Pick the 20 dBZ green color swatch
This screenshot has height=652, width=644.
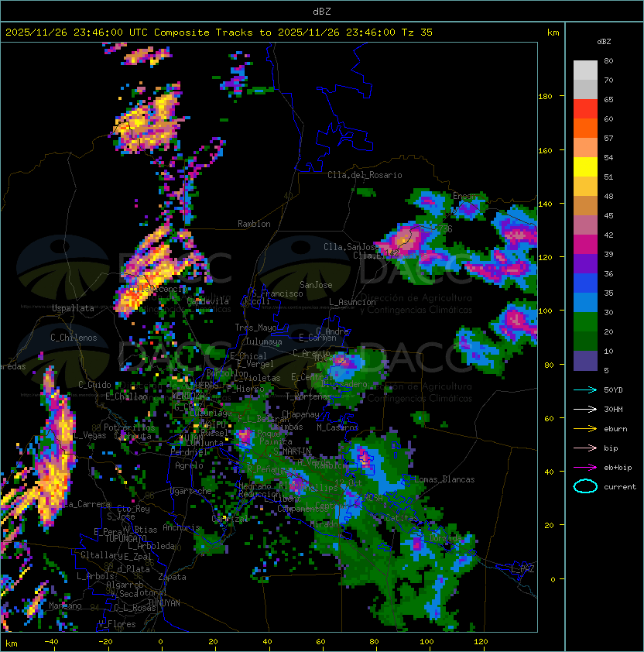[585, 341]
